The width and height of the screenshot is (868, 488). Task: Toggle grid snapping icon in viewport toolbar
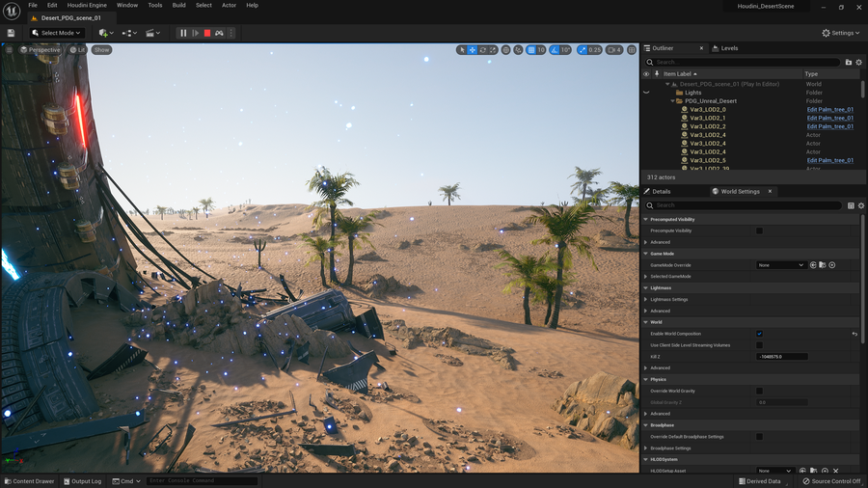click(529, 49)
